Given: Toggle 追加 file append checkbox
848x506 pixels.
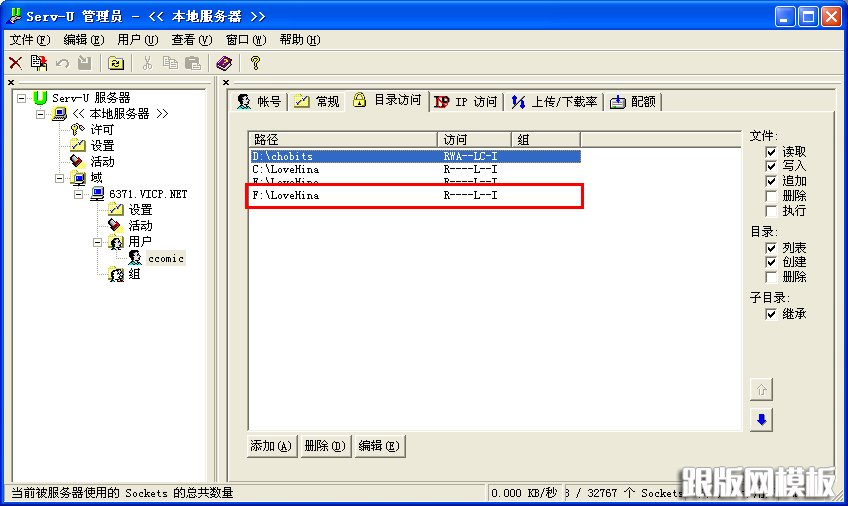Looking at the screenshot, I should [771, 181].
